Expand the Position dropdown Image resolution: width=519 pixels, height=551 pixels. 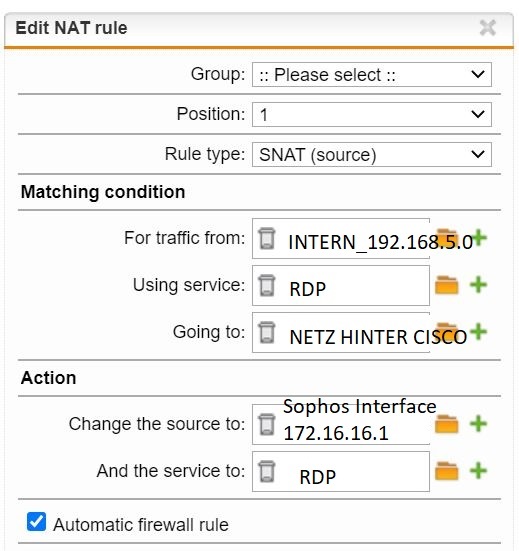tap(372, 115)
